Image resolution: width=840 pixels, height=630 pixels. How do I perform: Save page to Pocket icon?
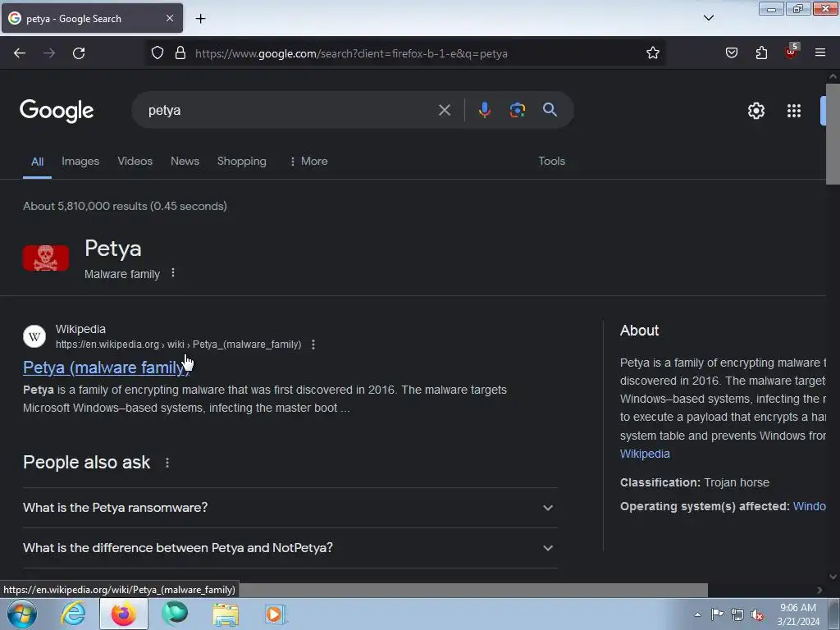(732, 53)
